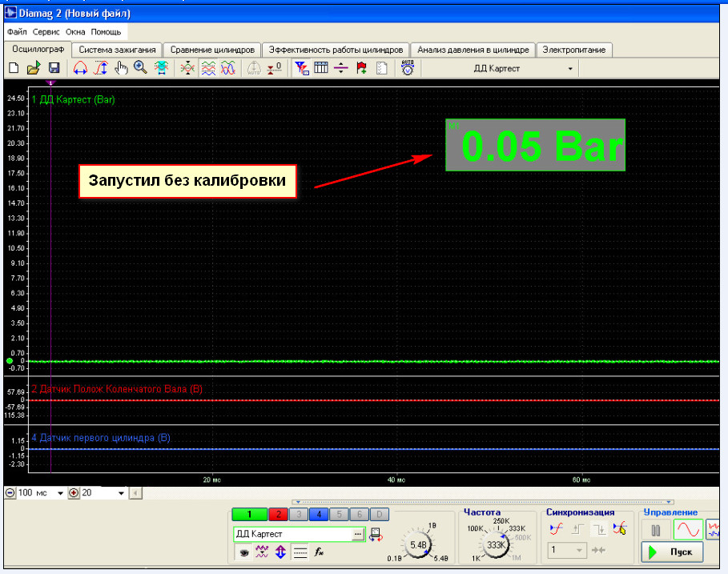Select falling edge sync icon
This screenshot has height=574, width=728.
[598, 528]
